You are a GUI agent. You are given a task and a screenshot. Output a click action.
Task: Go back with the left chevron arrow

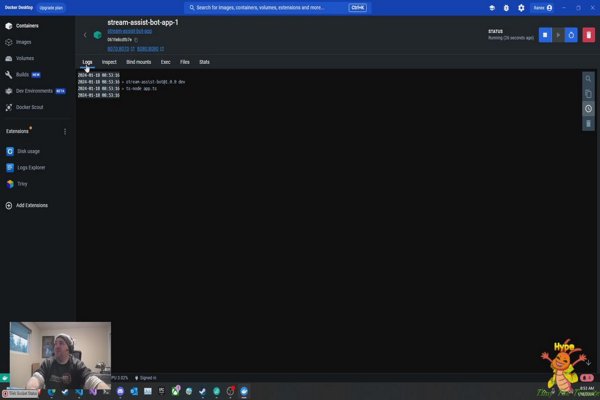[85, 35]
